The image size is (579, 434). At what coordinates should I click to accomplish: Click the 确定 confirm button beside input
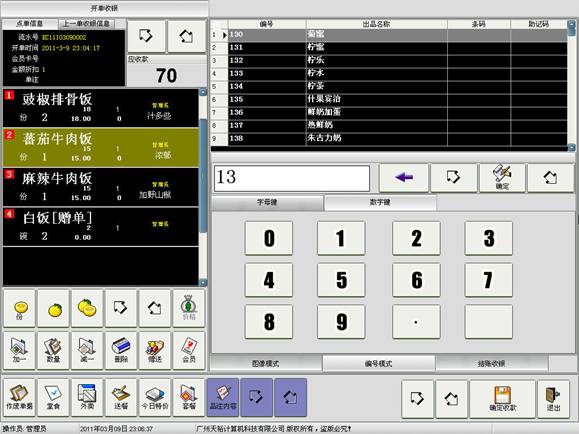click(x=502, y=178)
